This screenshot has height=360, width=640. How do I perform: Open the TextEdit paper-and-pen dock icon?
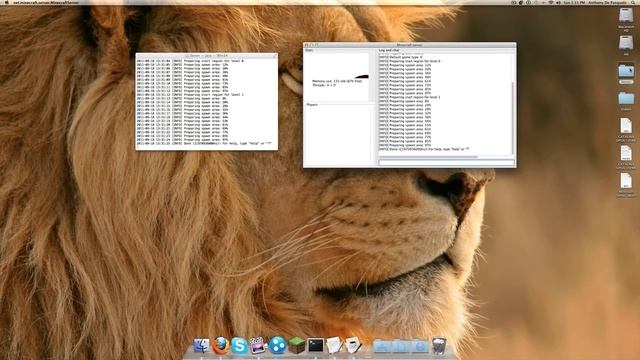pyautogui.click(x=334, y=346)
